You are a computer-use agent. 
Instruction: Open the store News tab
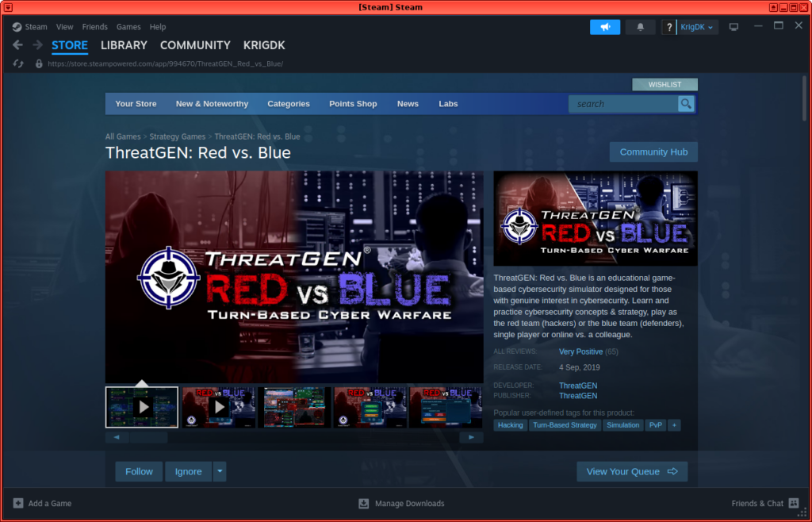pyautogui.click(x=408, y=104)
